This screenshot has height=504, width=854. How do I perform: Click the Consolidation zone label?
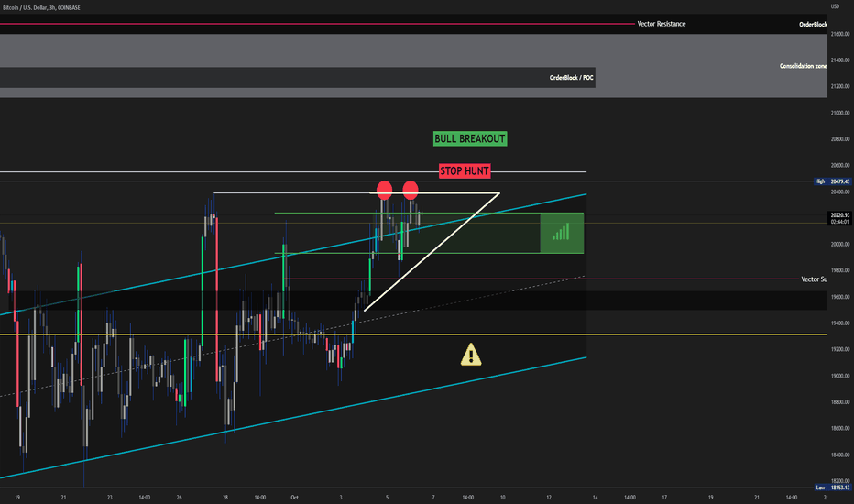point(804,66)
